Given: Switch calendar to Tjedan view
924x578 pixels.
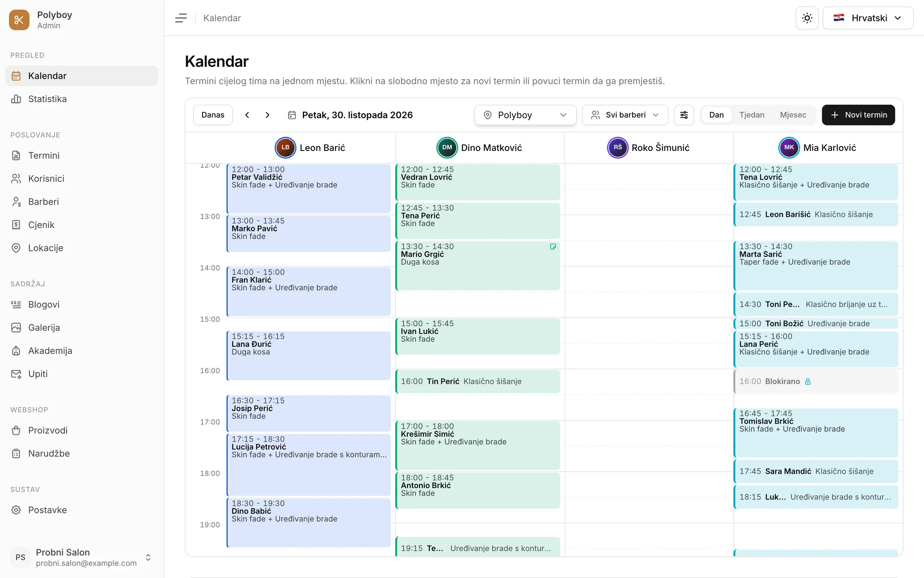Looking at the screenshot, I should 752,115.
